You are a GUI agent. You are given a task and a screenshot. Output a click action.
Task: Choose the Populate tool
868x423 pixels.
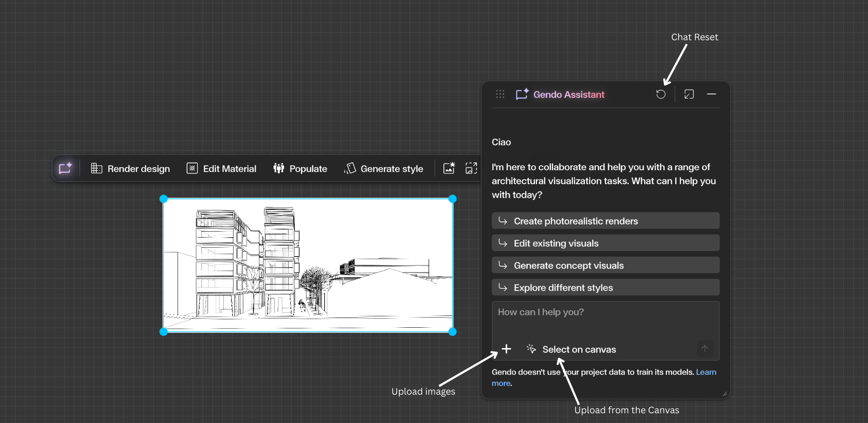[300, 169]
